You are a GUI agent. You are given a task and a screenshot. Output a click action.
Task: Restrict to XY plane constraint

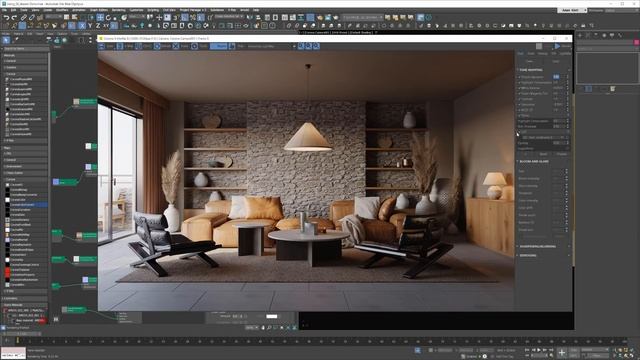(x=106, y=26)
